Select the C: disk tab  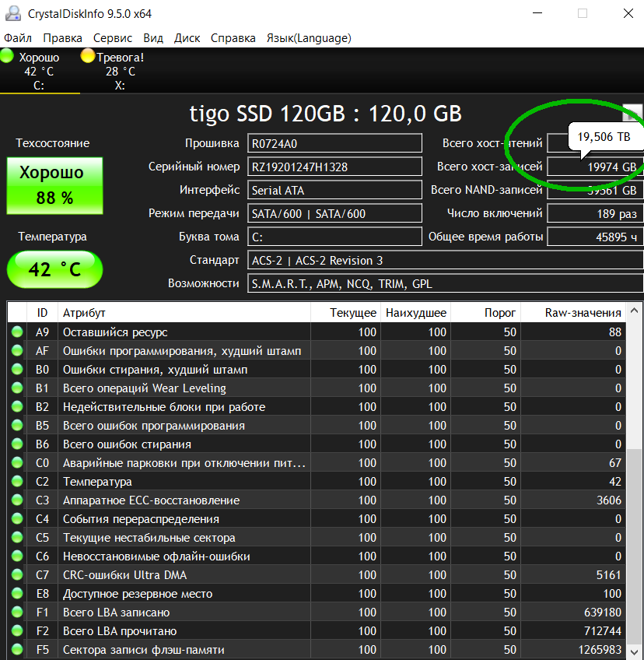[x=39, y=71]
